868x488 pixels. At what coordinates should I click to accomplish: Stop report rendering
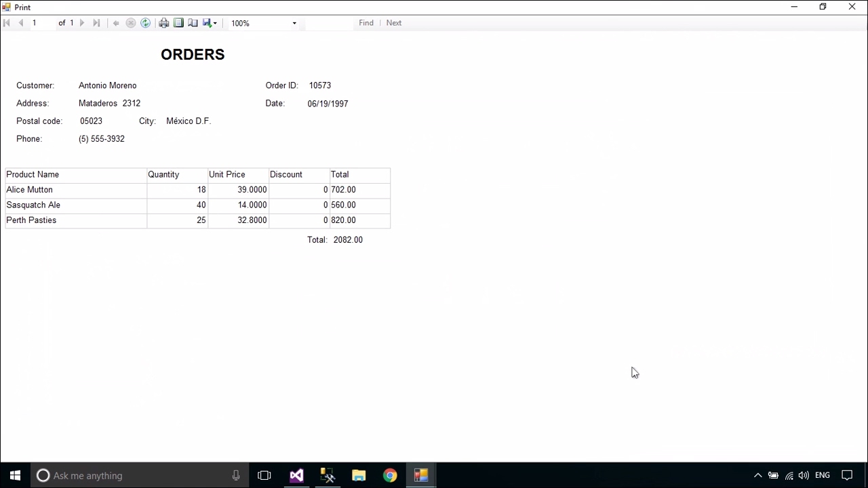tap(131, 23)
